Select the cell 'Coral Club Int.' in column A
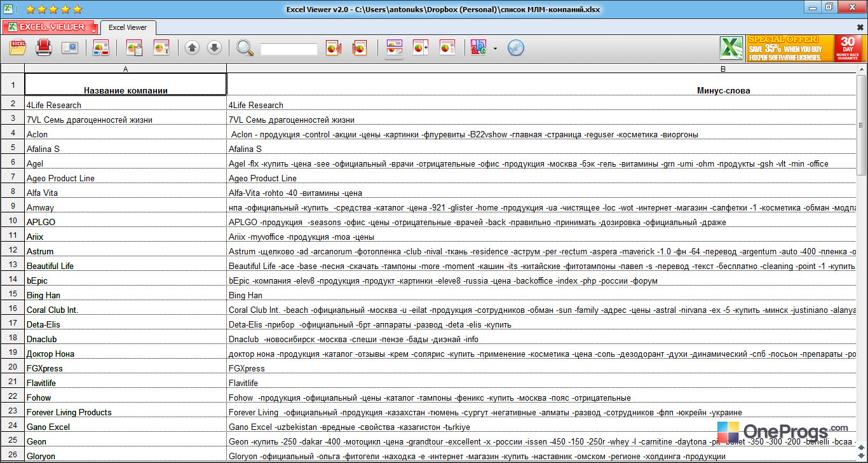The width and height of the screenshot is (868, 463). pos(125,308)
